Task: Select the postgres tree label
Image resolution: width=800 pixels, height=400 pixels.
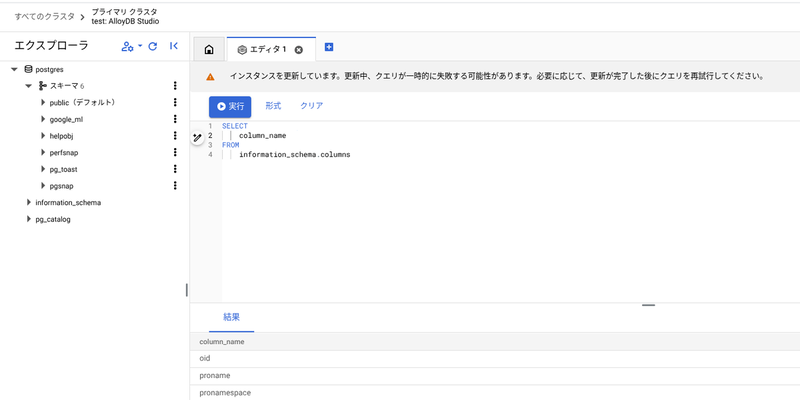Action: click(49, 69)
